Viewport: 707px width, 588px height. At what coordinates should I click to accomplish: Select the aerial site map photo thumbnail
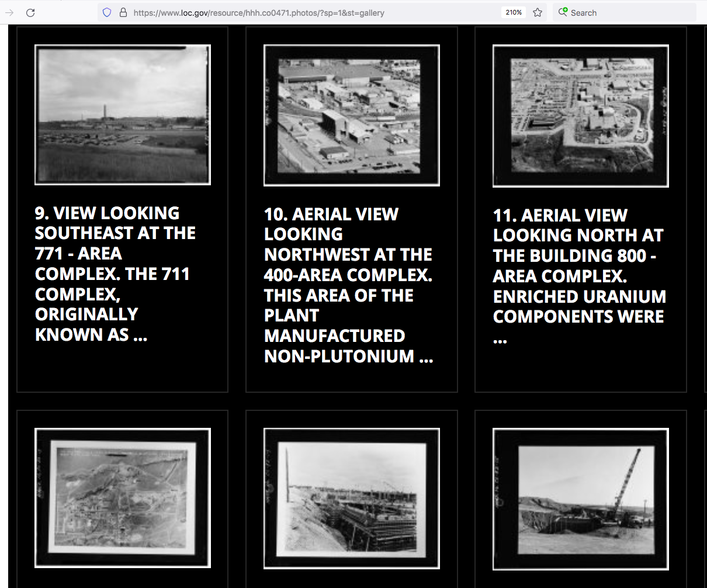click(x=123, y=498)
